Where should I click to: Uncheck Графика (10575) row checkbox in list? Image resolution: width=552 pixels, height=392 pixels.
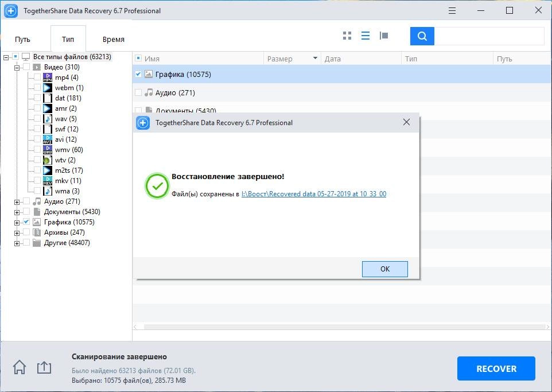click(x=138, y=74)
